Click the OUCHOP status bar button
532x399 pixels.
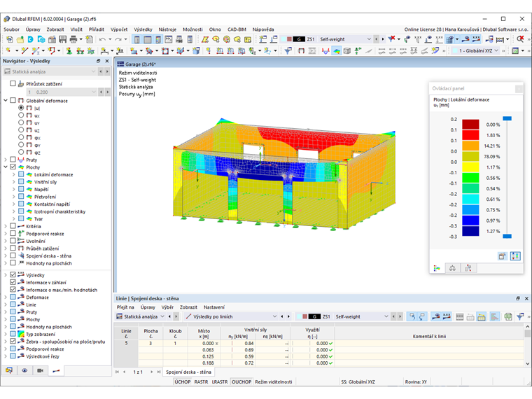[x=241, y=381]
